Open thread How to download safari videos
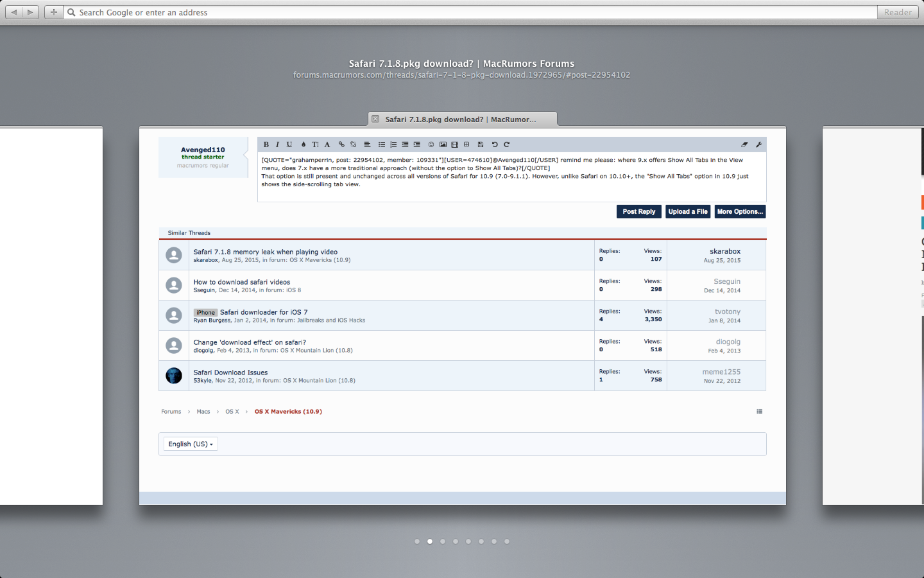 [242, 282]
